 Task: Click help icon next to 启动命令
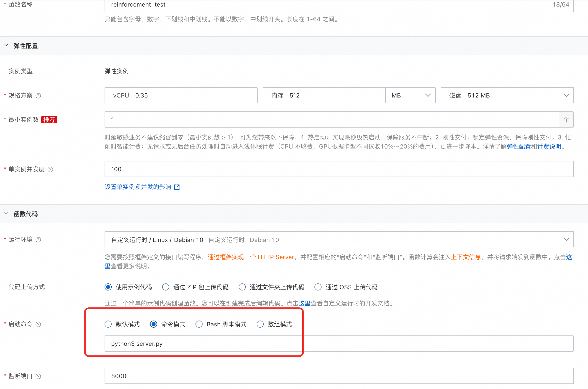38,324
